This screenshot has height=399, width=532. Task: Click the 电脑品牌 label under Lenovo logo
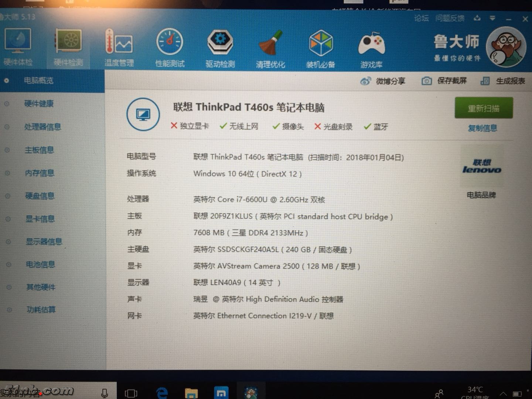(481, 195)
